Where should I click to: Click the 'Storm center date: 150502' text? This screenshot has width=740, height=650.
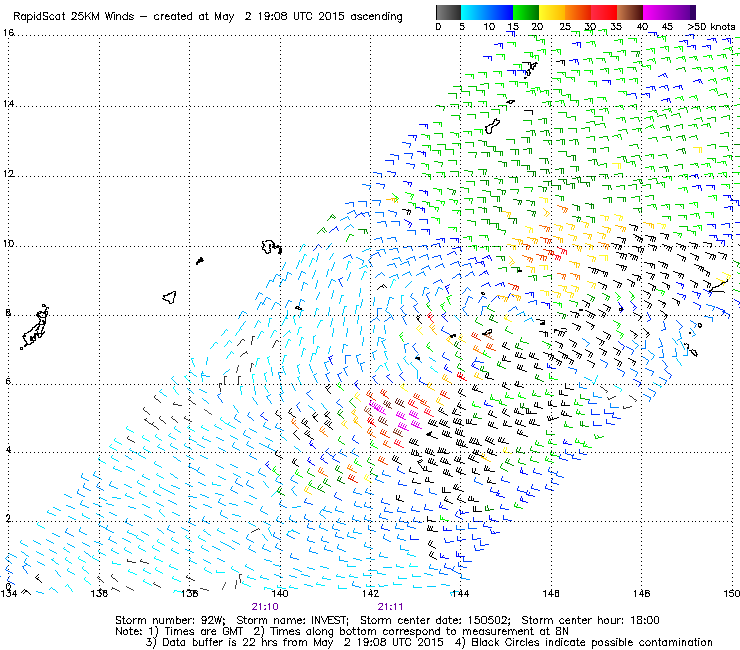point(435,620)
